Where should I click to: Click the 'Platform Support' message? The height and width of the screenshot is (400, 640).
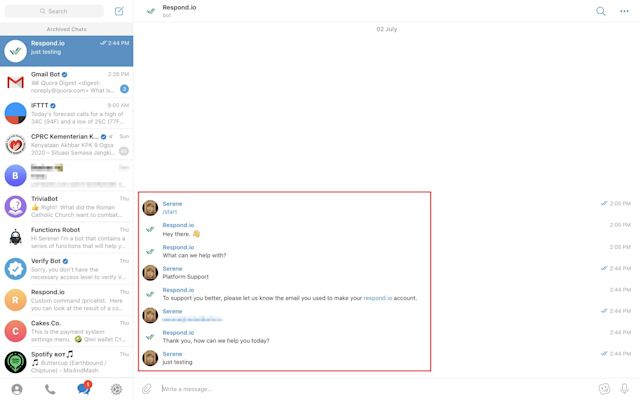185,276
